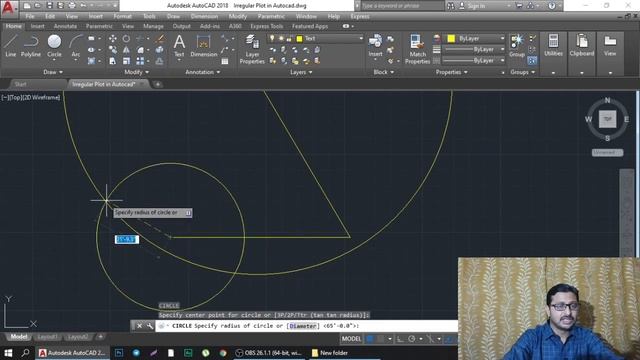Expand the Draw panel dropdown
Screen dimensions: 640x360
tap(53, 72)
